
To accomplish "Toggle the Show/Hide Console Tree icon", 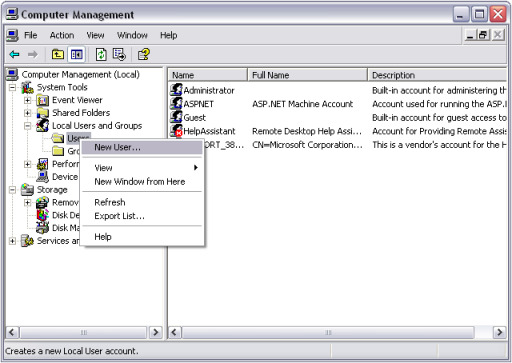I will point(76,54).
